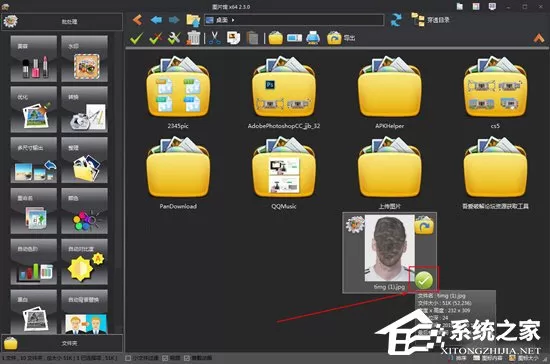Click the blue refresh arrows icon

(396, 20)
